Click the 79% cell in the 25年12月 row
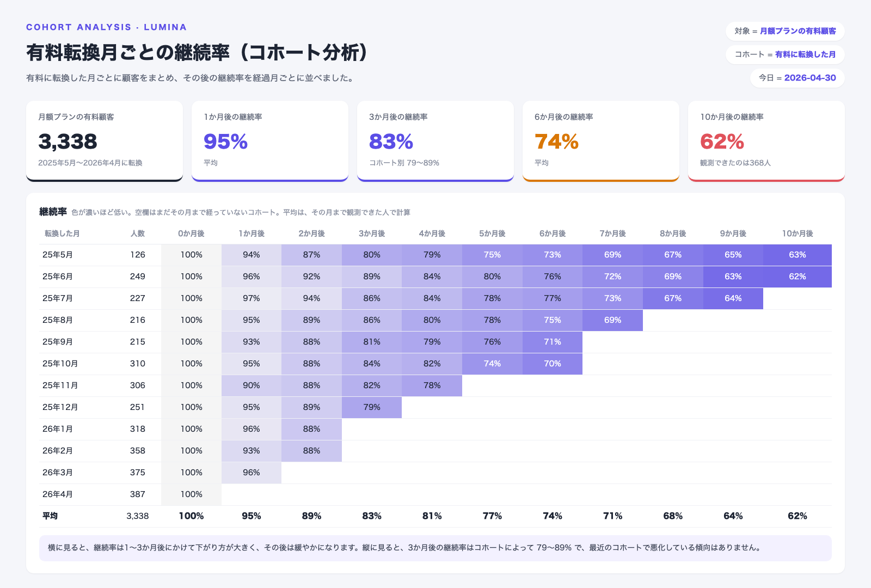871x588 pixels. coord(372,407)
